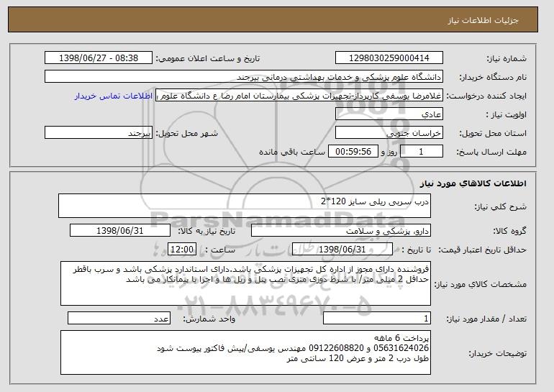Click the اولویت نیاز field عادی
The height and width of the screenshot is (392, 554).
point(389,114)
